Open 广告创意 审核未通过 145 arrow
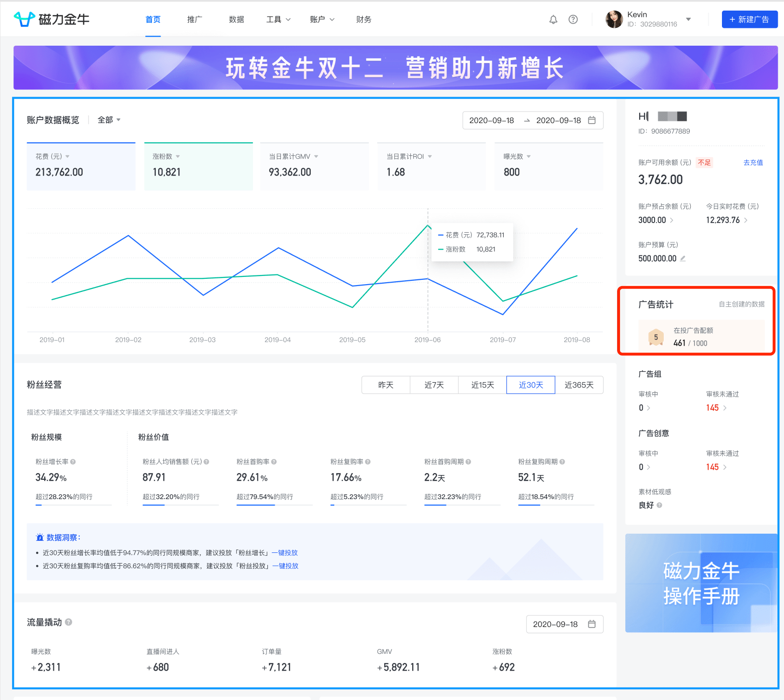Viewport: 784px width, 700px height. [725, 467]
